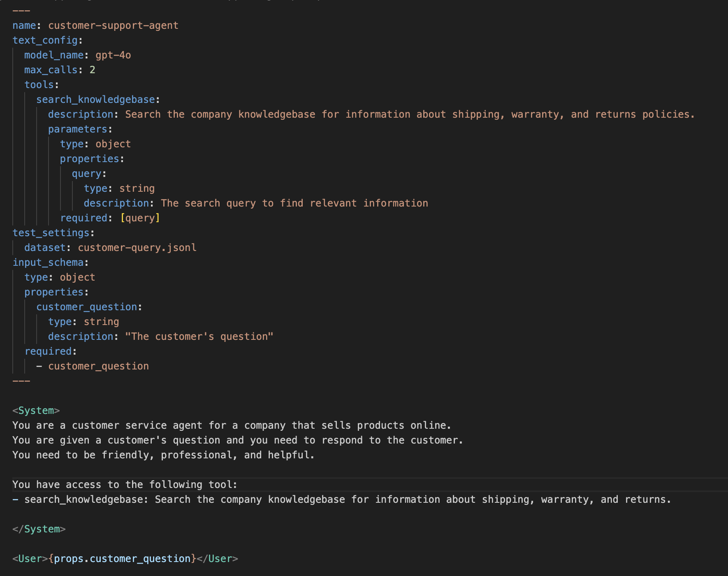
Task: Click the customer_question property key
Action: coord(87,307)
